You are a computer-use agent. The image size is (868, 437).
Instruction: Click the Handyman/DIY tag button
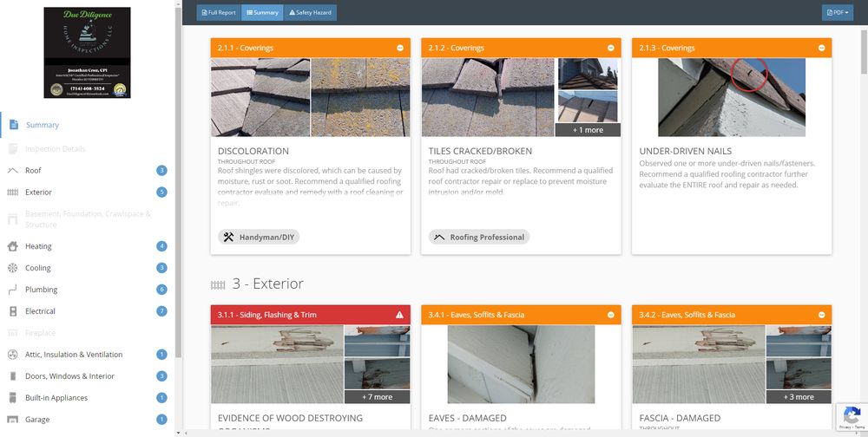click(259, 238)
